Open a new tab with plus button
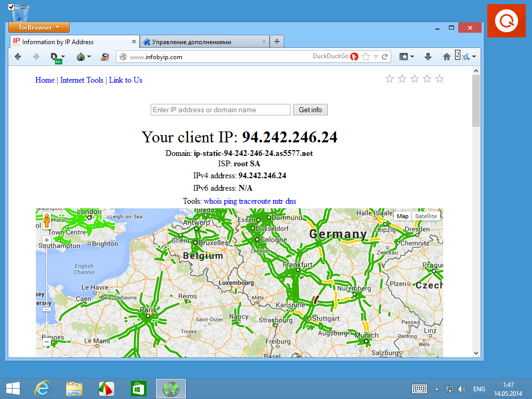532x399 pixels. (277, 42)
